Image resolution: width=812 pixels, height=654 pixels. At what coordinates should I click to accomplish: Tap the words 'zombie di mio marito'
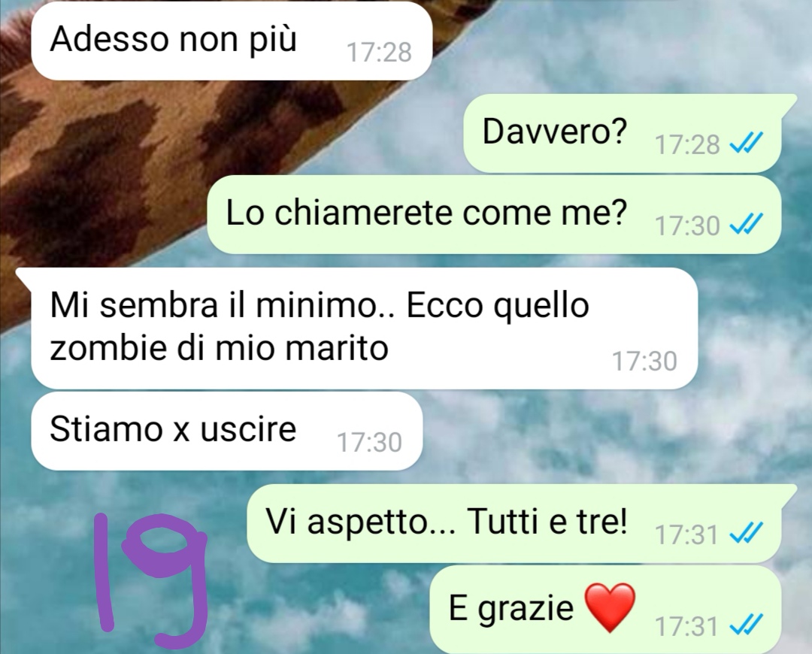(x=219, y=348)
